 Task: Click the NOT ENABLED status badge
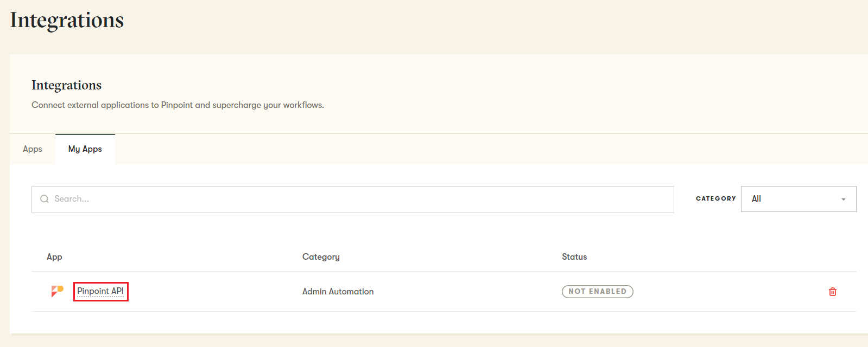click(597, 291)
